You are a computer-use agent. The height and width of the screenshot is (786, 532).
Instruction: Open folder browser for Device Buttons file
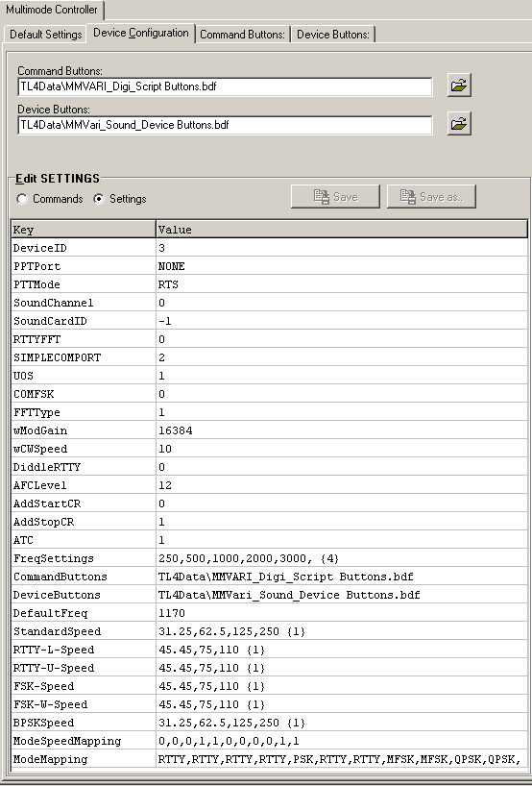tap(459, 124)
